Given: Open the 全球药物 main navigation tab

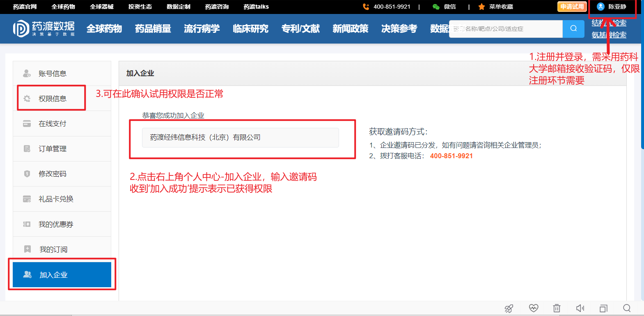Looking at the screenshot, I should pyautogui.click(x=104, y=29).
